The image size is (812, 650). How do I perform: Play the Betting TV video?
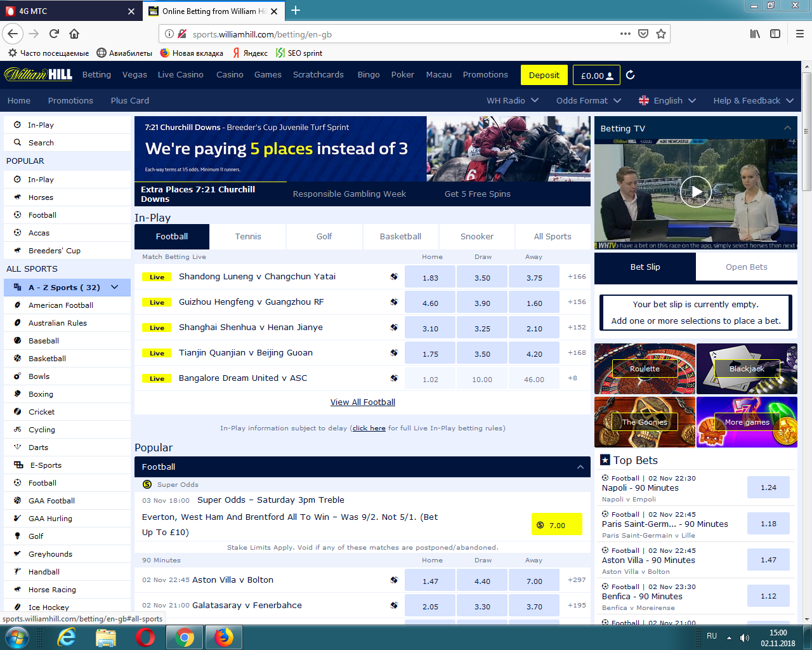point(696,192)
